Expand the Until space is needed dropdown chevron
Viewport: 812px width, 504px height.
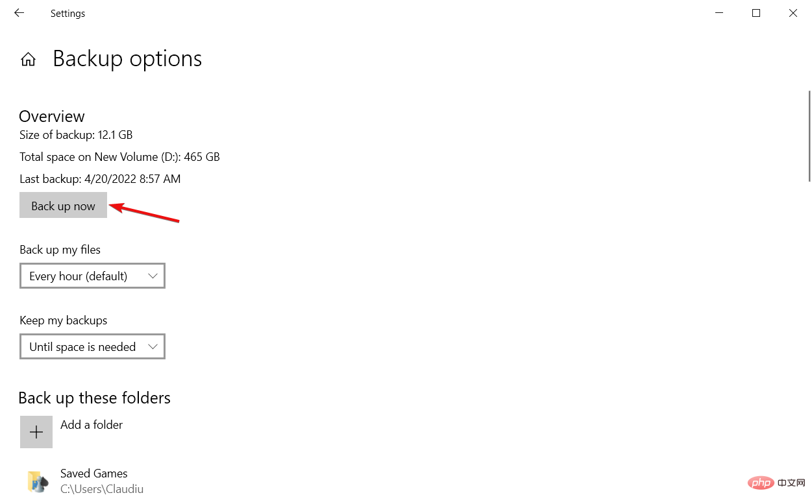[154, 346]
